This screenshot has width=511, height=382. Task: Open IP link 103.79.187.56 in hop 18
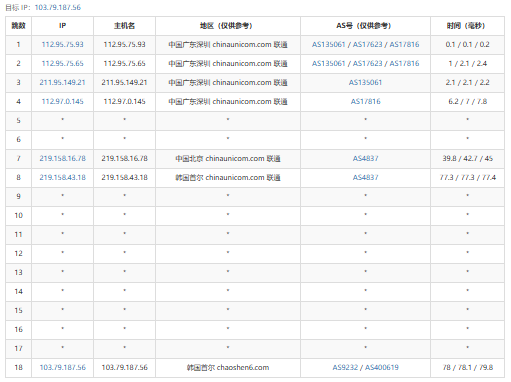point(62,367)
